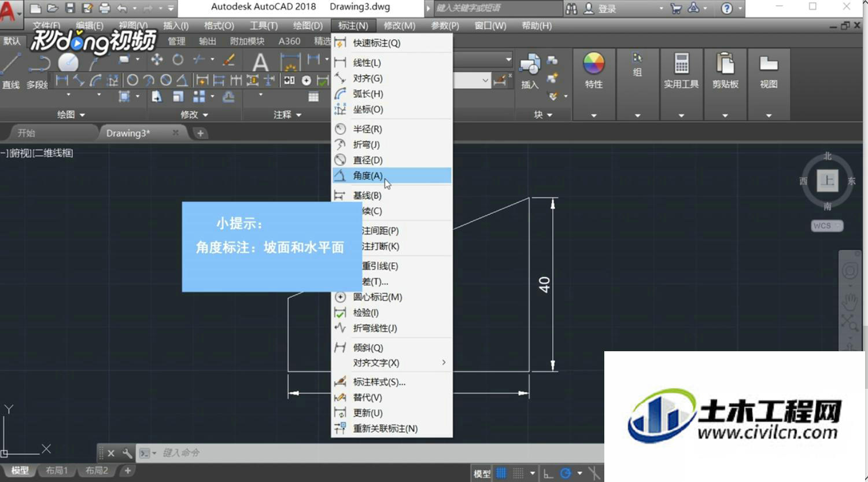Select 角度(A) angular dimension entry
868x482 pixels.
tap(391, 175)
